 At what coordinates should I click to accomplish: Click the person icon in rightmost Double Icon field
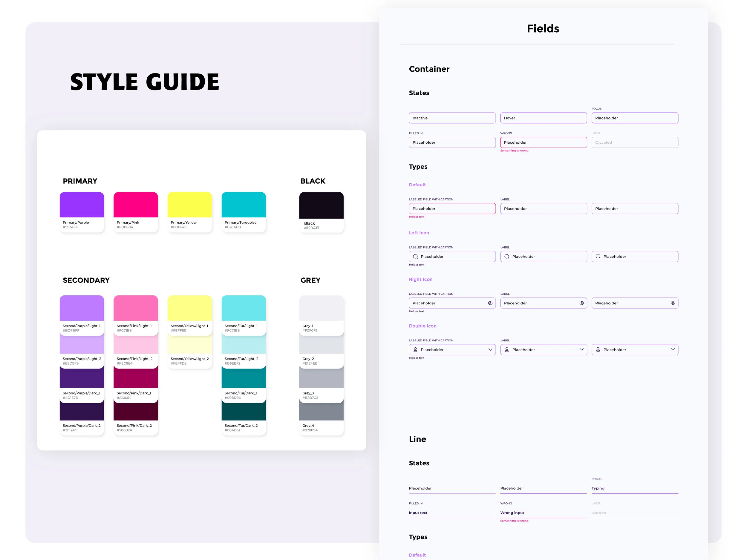598,350
